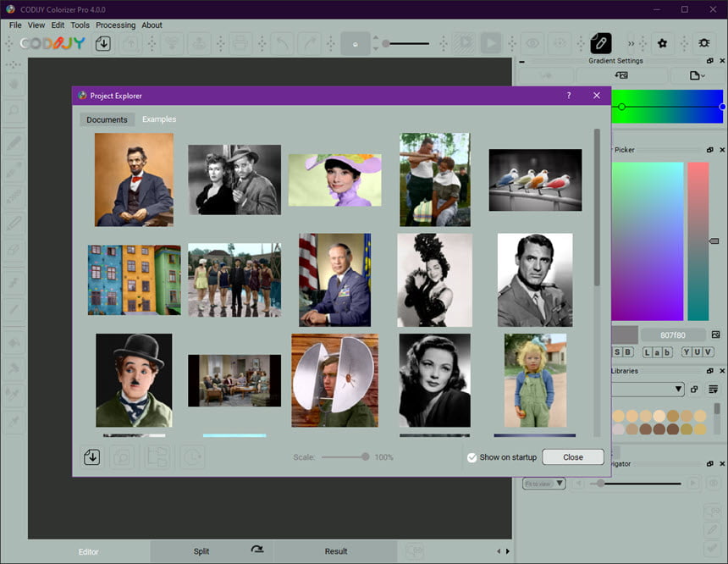Open the Tools menu
The image size is (728, 564).
click(x=80, y=25)
